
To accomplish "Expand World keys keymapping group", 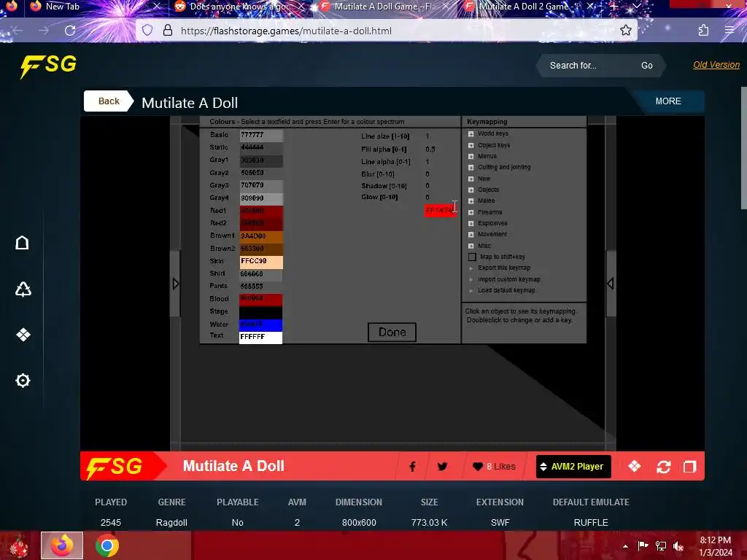I will 471,134.
